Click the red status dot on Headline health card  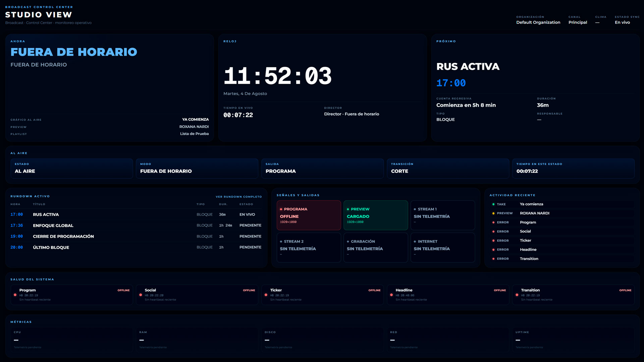click(391, 295)
